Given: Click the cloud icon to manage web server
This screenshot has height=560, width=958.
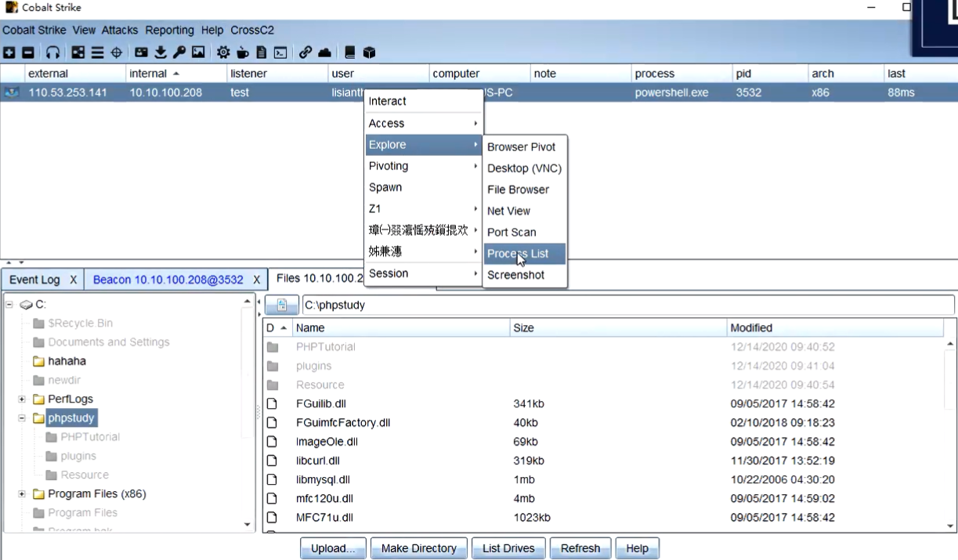Looking at the screenshot, I should pyautogui.click(x=324, y=52).
